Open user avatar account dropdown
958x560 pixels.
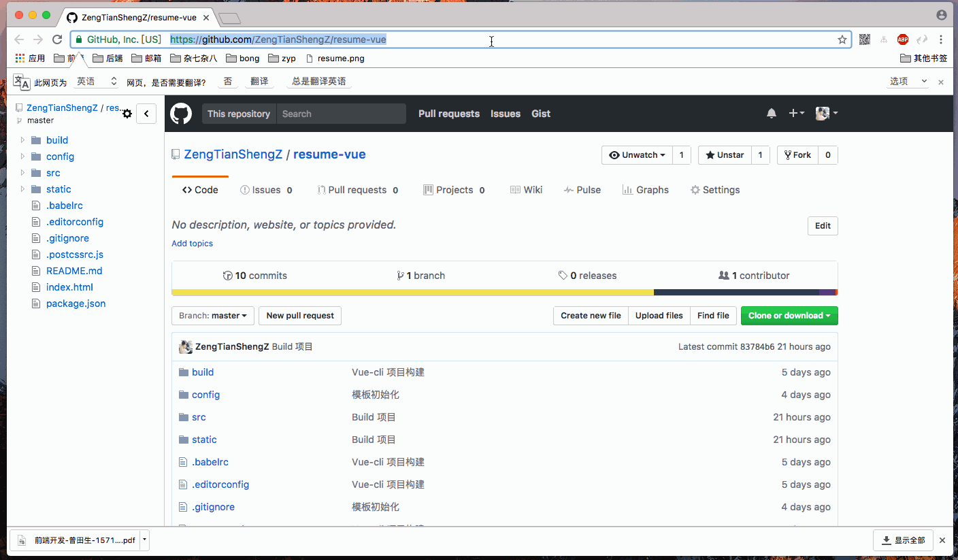[x=827, y=114]
